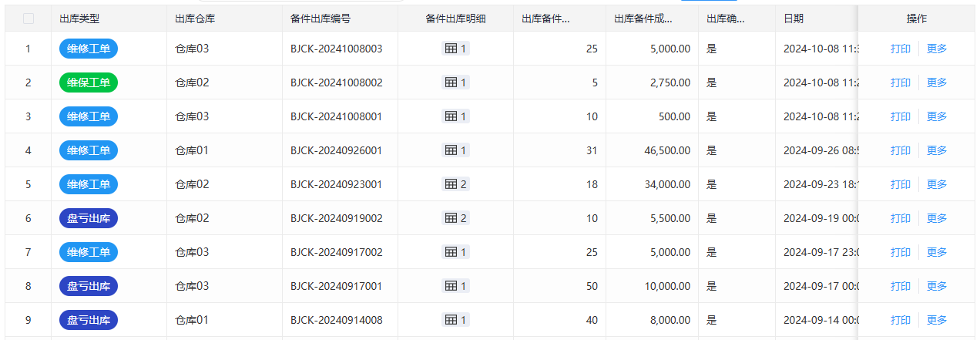Click 打印 for row 6
The height and width of the screenshot is (340, 980).
coord(900,218)
